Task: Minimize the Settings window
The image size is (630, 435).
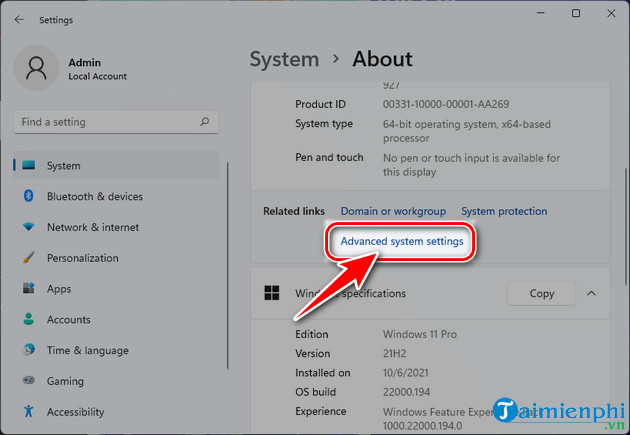Action: 540,13
